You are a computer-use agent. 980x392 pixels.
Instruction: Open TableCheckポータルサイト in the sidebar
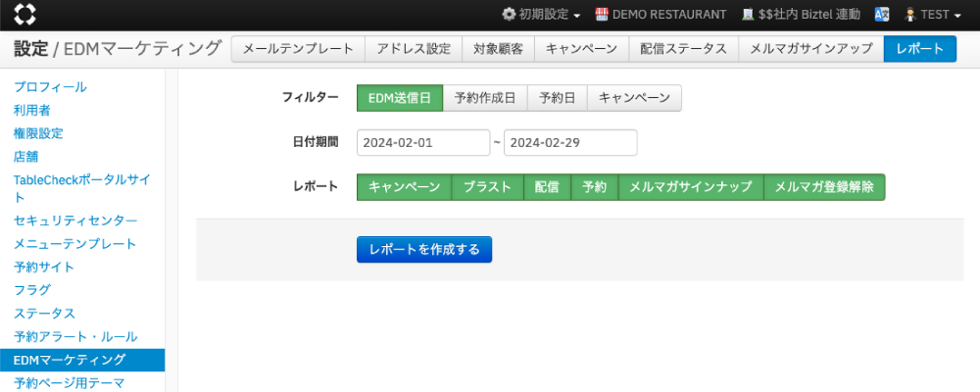click(82, 188)
